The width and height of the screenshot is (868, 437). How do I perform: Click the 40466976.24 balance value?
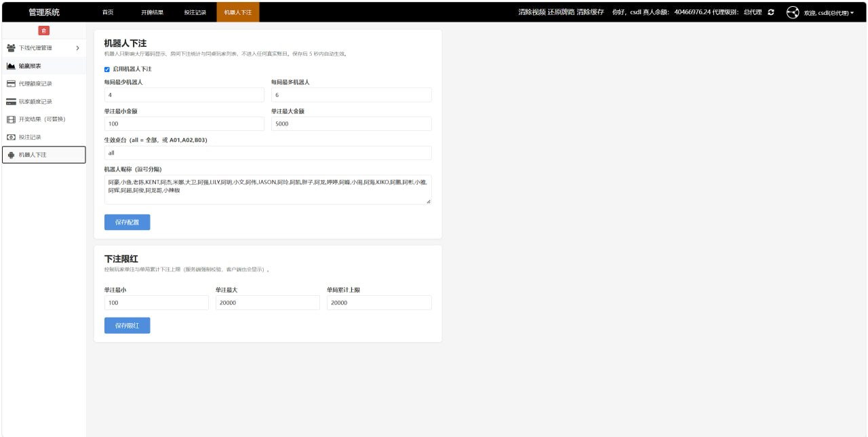click(692, 12)
